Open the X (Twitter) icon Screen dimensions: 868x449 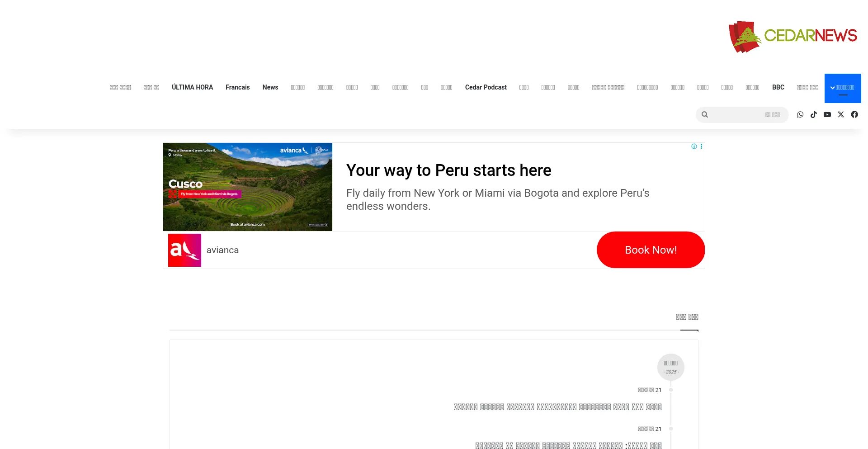[x=841, y=114]
